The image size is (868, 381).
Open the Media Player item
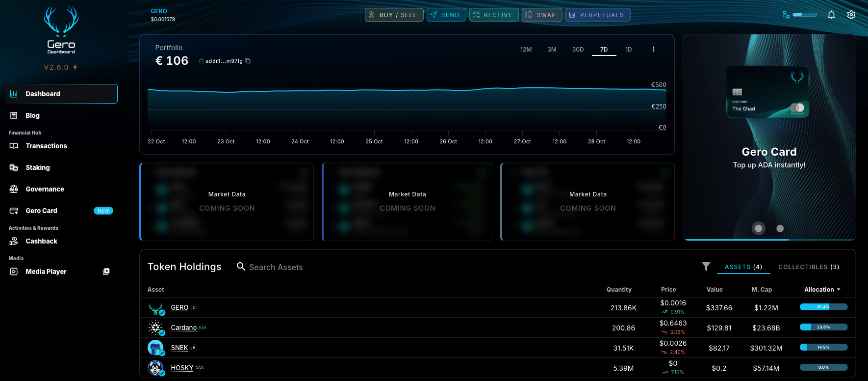pyautogui.click(x=61, y=272)
